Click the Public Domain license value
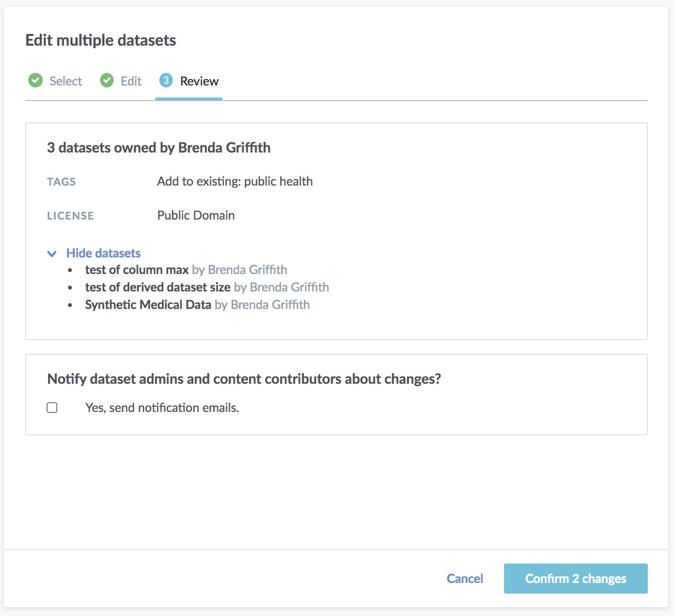The image size is (674, 616). pos(196,215)
